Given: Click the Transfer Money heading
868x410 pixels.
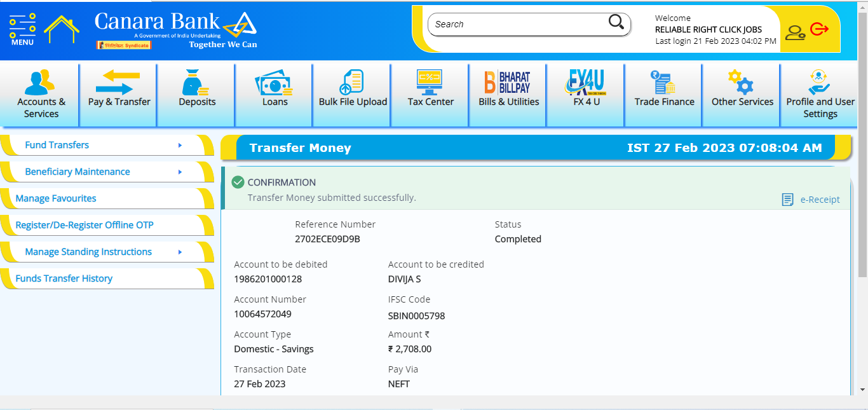Looking at the screenshot, I should tap(300, 148).
